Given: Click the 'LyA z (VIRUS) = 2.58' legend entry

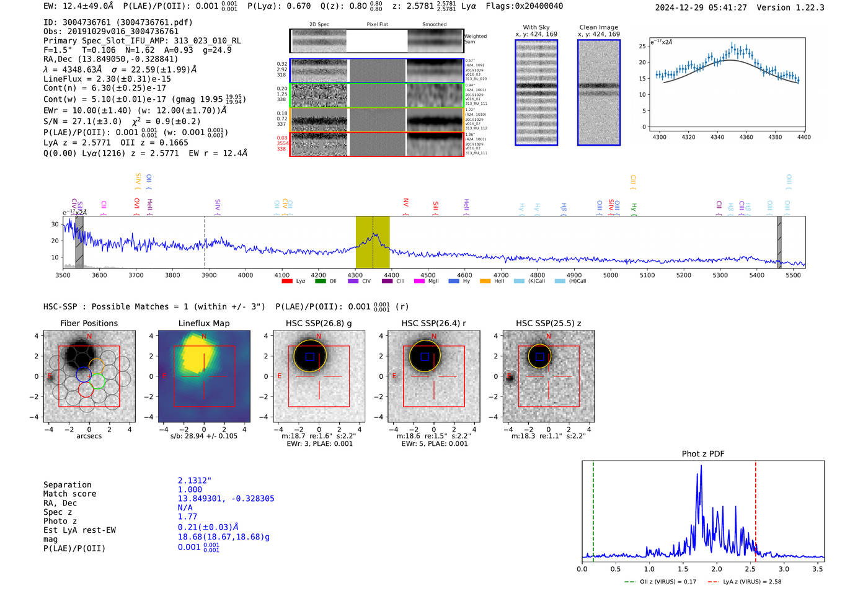Looking at the screenshot, I should [x=744, y=582].
